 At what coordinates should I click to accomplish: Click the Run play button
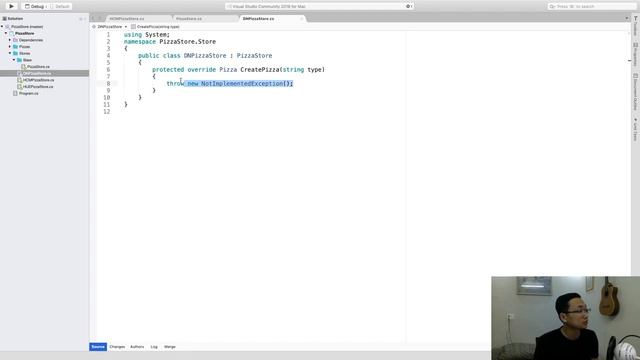[x=11, y=6]
